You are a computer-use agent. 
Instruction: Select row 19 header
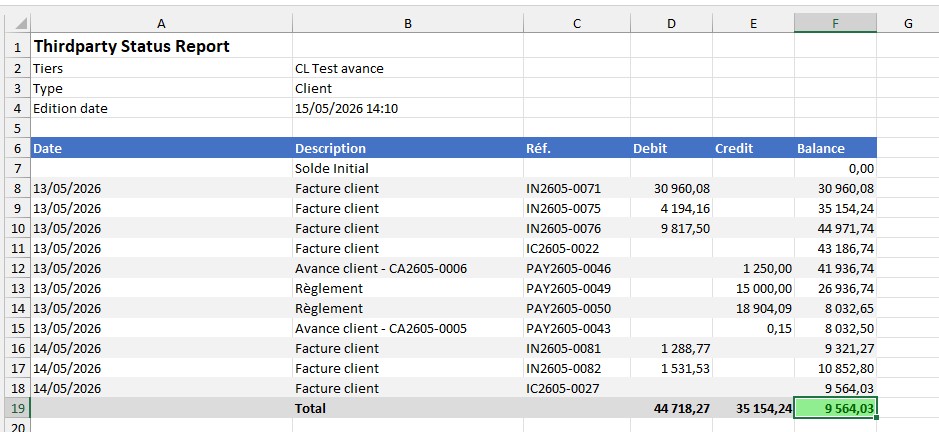tap(18, 408)
